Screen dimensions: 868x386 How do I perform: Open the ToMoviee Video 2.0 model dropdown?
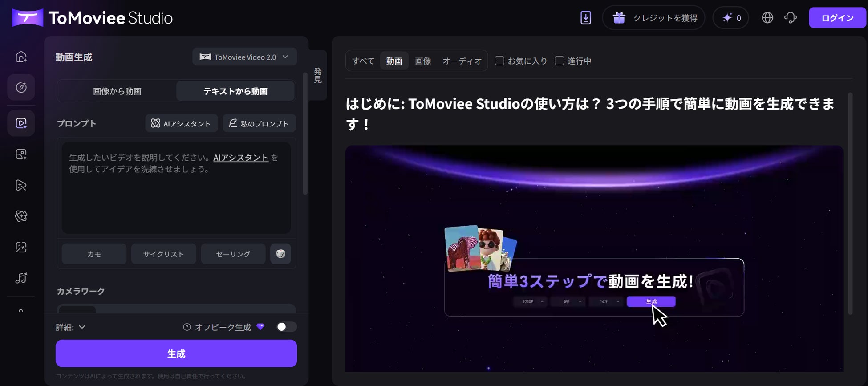pos(245,57)
